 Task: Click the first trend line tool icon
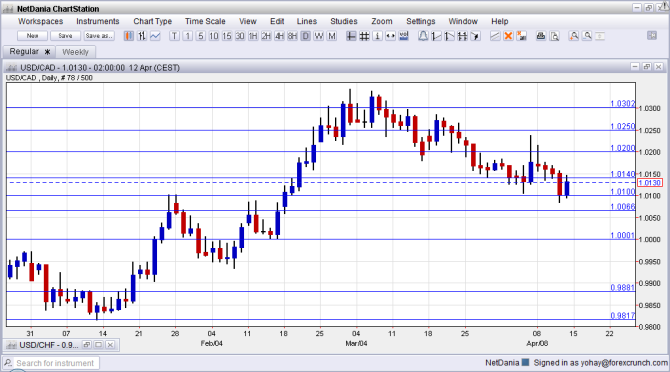[x=436, y=36]
